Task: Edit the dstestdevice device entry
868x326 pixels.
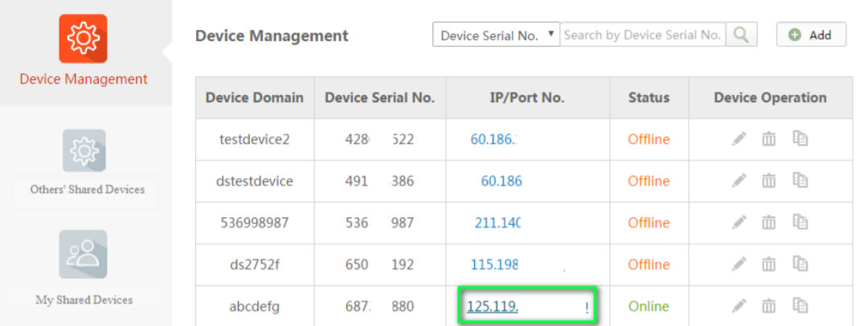Action: (739, 180)
